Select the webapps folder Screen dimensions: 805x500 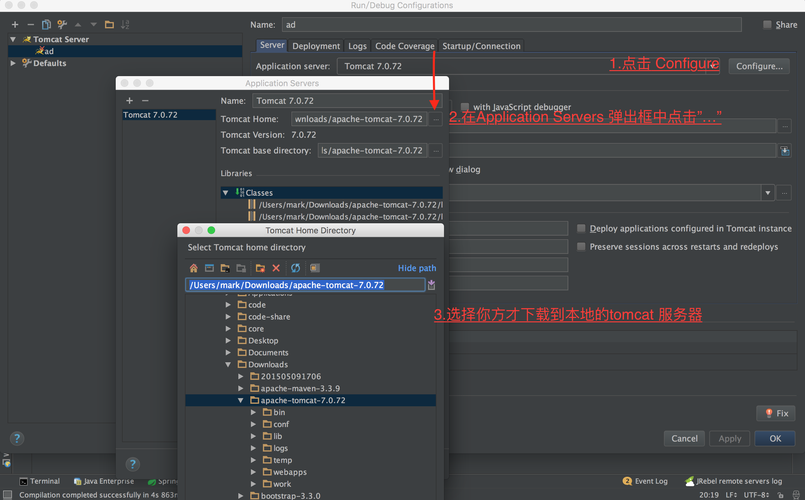290,472
